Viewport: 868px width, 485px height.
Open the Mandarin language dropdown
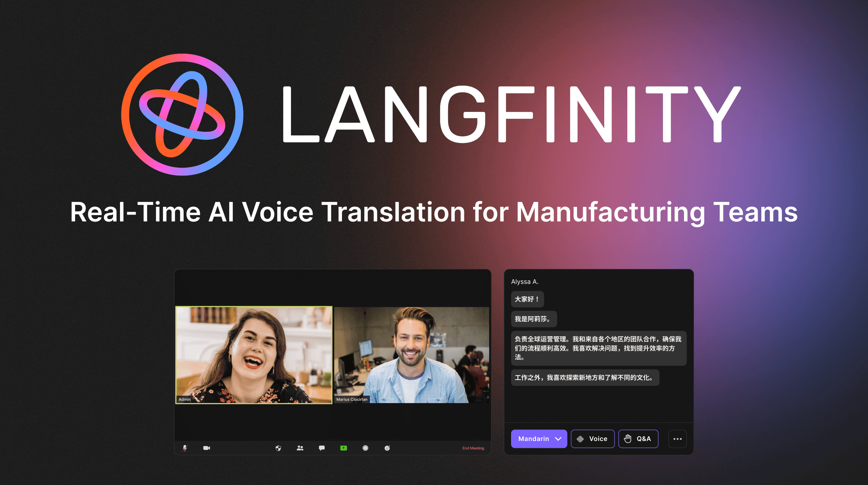pos(539,439)
